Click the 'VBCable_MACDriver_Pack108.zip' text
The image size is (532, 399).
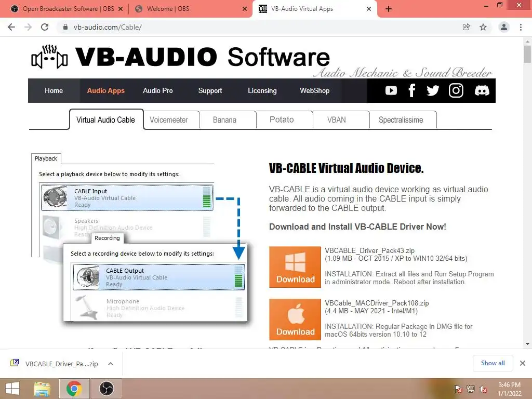[x=377, y=303]
